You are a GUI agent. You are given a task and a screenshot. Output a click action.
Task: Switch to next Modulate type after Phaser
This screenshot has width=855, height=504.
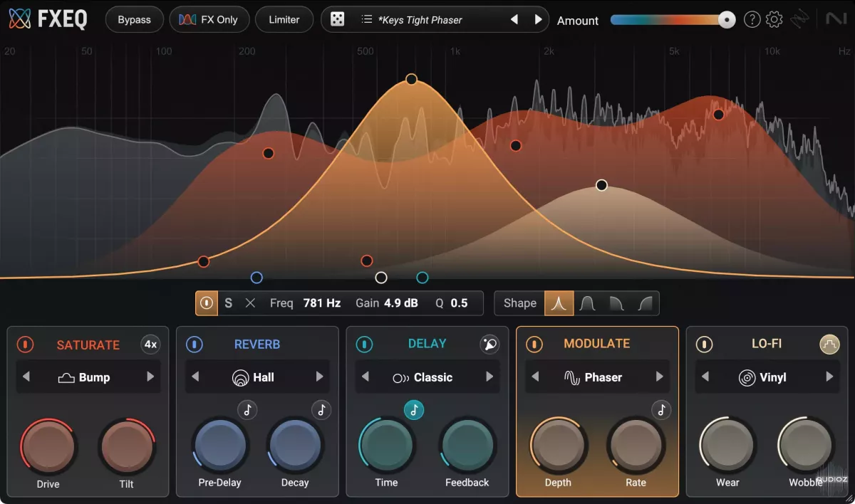click(659, 377)
